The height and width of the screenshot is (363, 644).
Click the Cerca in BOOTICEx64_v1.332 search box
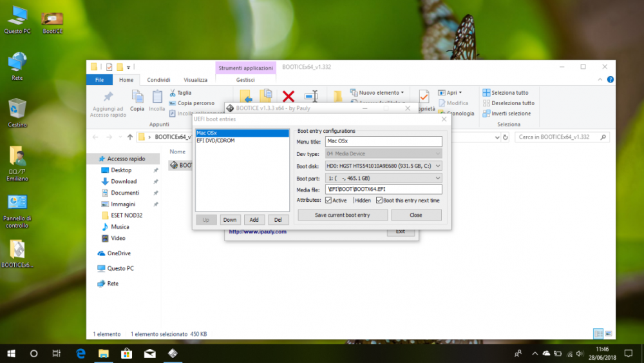coord(562,137)
